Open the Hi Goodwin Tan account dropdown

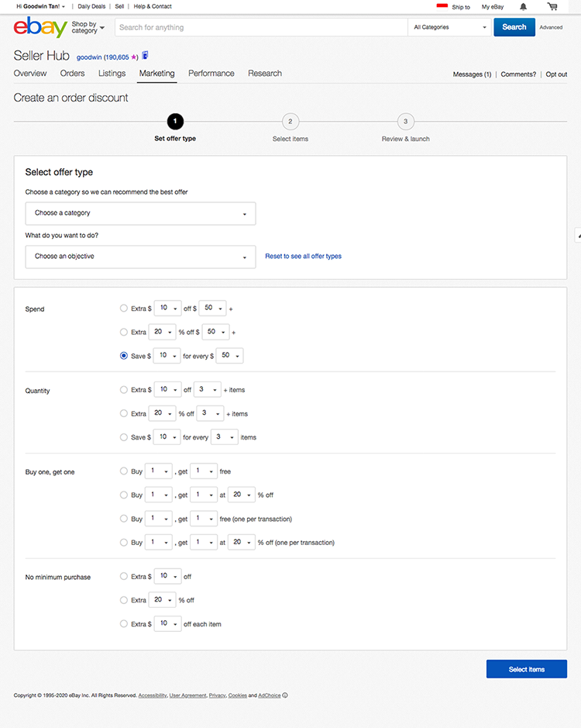pyautogui.click(x=41, y=6)
